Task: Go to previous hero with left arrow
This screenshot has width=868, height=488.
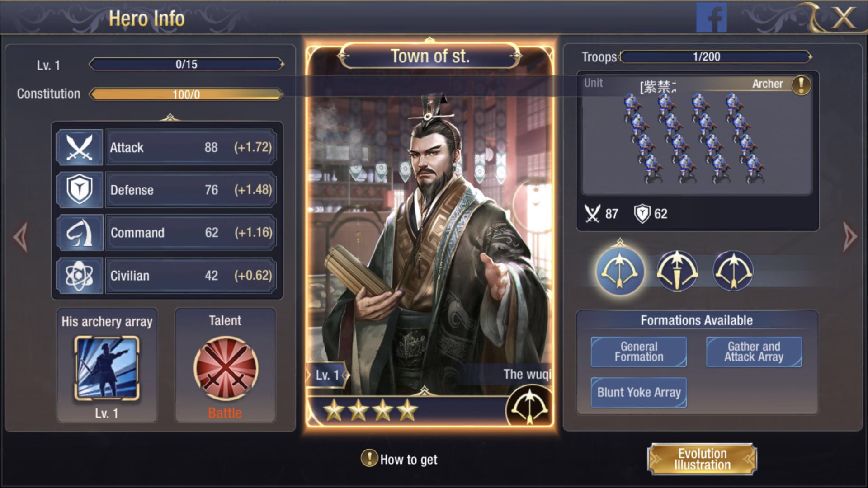Action: coord(21,237)
